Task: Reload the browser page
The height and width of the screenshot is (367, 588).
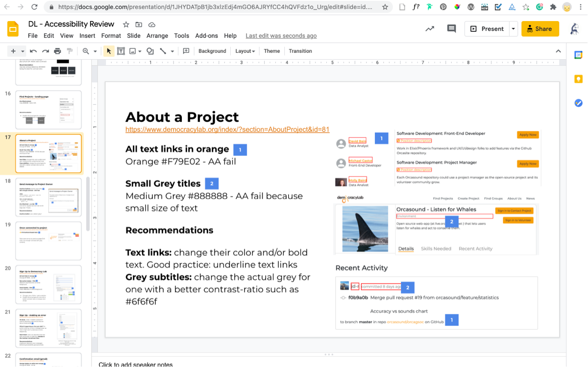Action: (x=34, y=7)
